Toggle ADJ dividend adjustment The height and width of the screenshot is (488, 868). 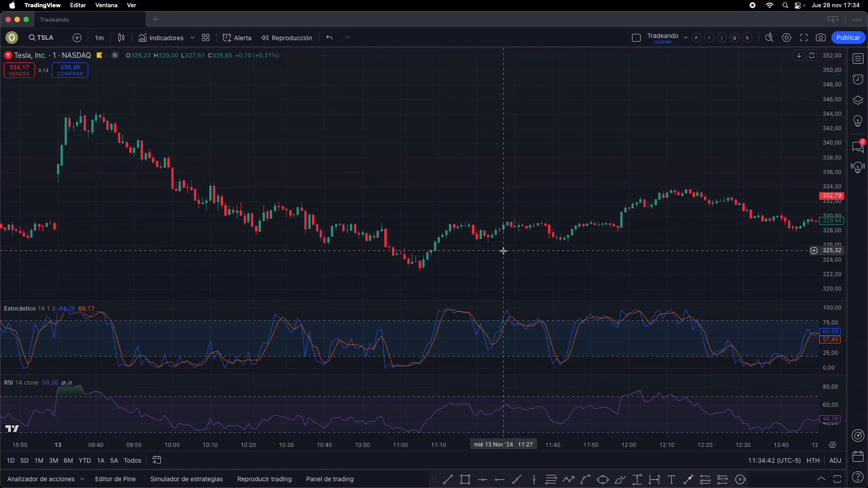835,460
